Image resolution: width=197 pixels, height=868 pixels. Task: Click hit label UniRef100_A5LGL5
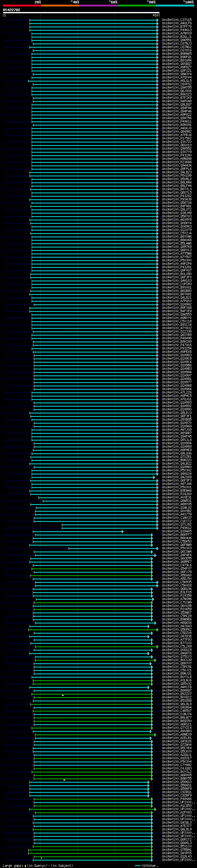(177, 81)
